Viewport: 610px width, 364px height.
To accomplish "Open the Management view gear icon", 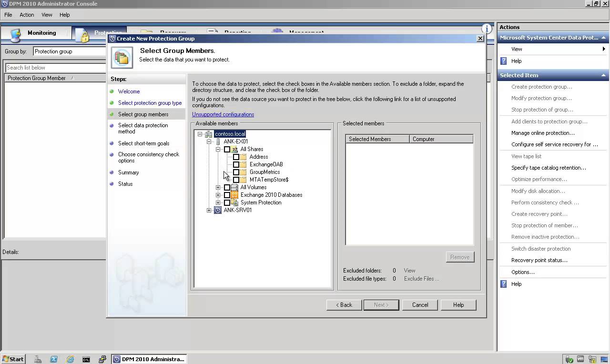I will point(277,31).
